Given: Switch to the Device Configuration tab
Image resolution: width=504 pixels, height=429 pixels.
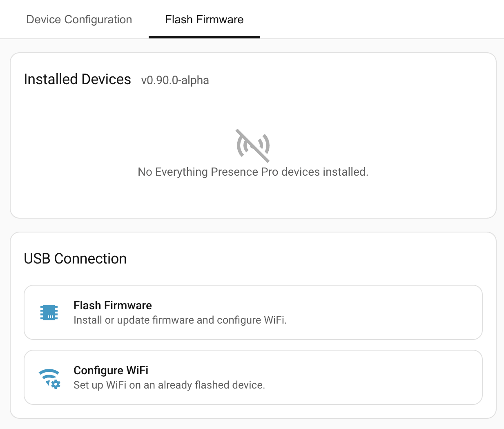Looking at the screenshot, I should [x=79, y=19].
